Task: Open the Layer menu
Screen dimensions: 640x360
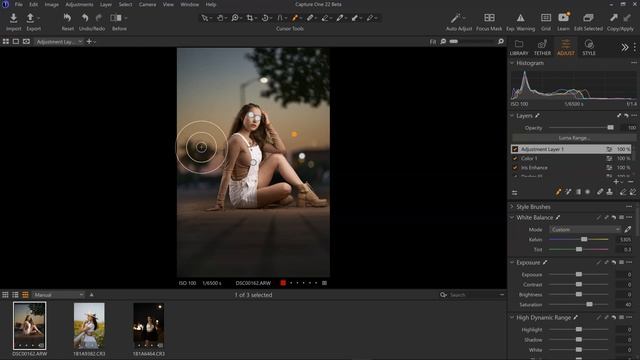Action: coord(106,4)
